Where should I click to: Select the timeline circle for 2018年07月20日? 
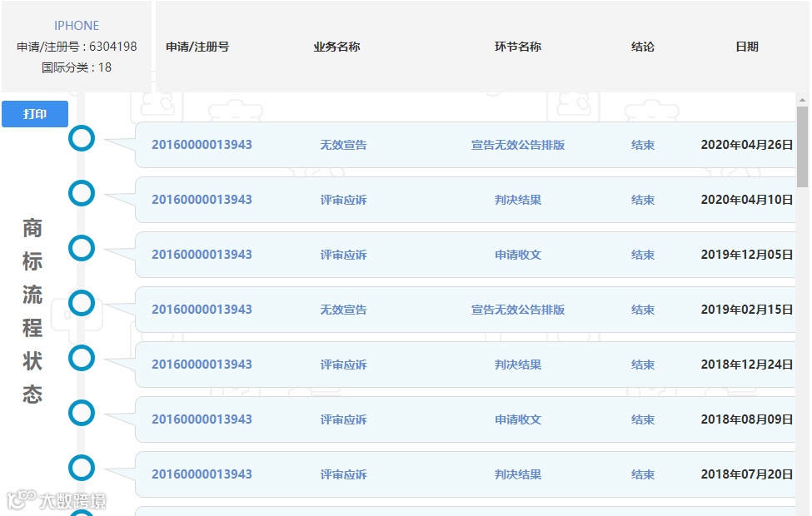click(x=82, y=468)
